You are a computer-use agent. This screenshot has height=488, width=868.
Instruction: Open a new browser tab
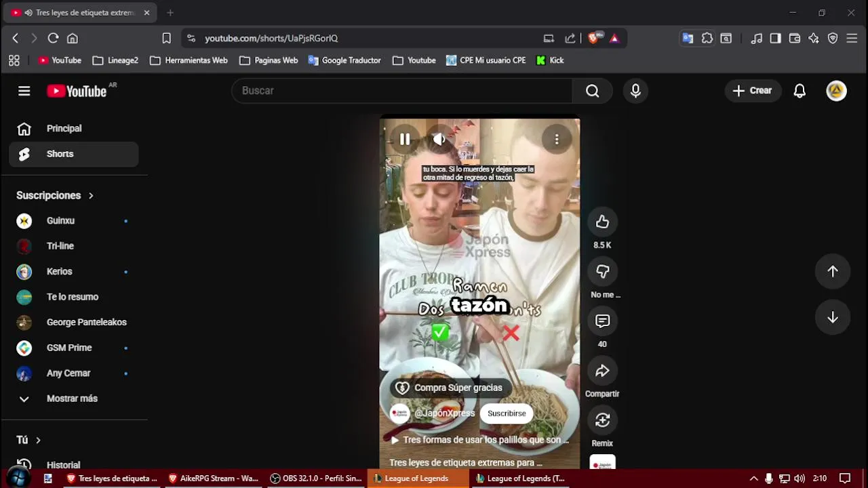coord(170,13)
